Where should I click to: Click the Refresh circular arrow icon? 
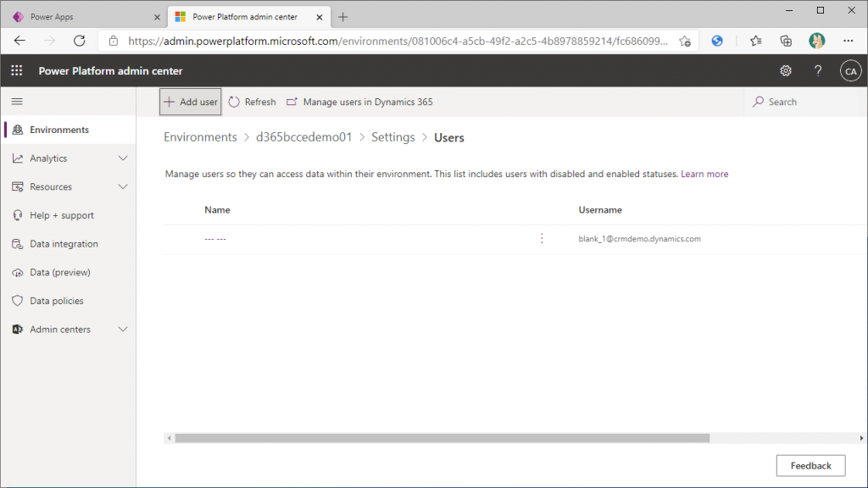click(234, 102)
